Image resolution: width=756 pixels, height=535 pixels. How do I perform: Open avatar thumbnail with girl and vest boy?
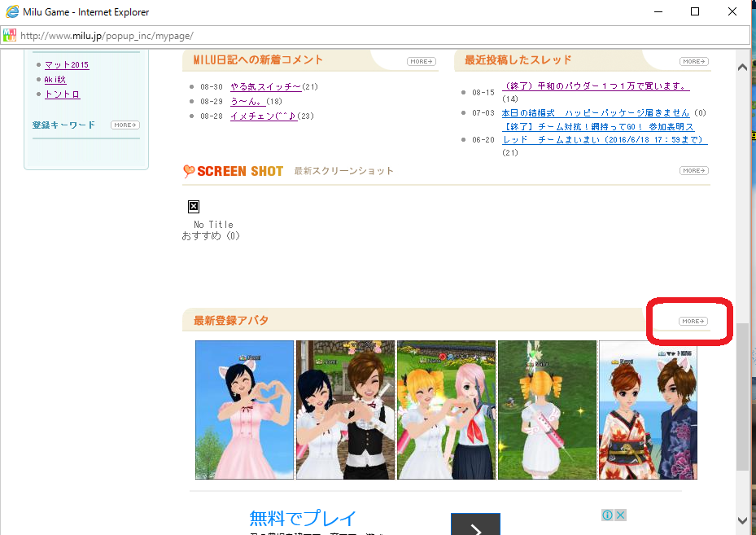click(345, 410)
